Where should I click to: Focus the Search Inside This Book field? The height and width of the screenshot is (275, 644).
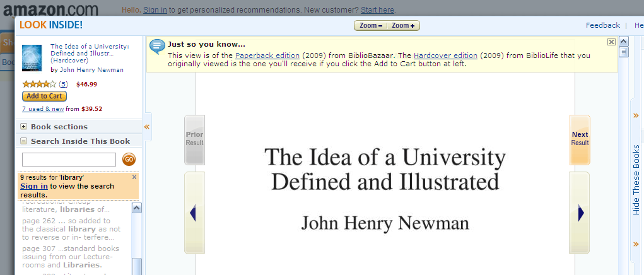coord(69,160)
